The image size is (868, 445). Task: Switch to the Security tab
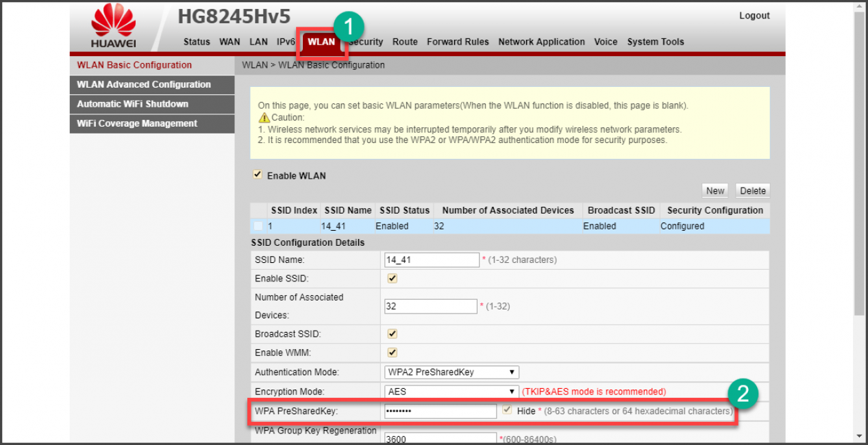[367, 42]
